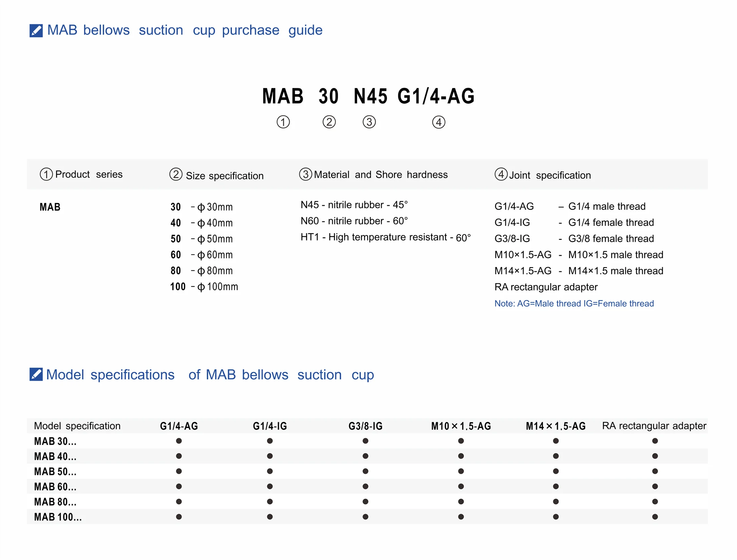Click circled number 2 under 30 code

329,122
